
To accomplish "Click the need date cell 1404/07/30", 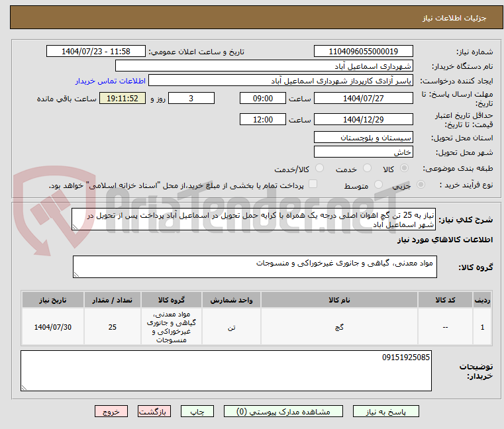I will (x=53, y=327).
